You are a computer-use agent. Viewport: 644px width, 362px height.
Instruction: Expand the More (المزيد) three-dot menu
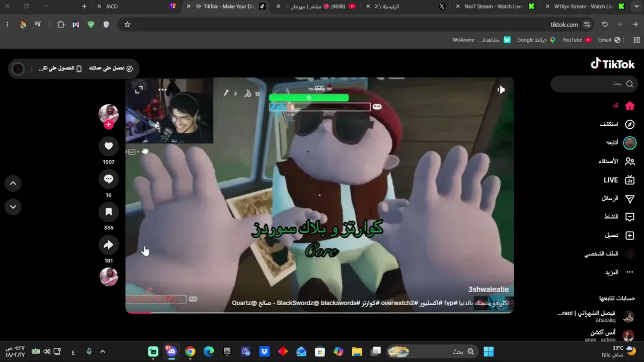point(619,273)
